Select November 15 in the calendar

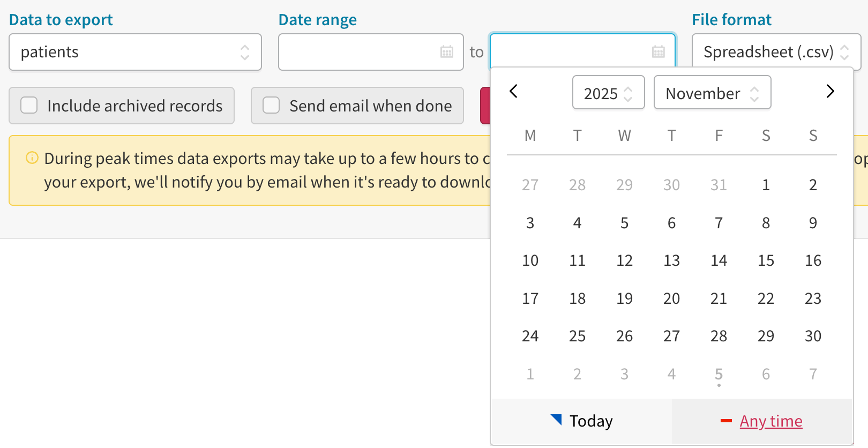coord(766,260)
